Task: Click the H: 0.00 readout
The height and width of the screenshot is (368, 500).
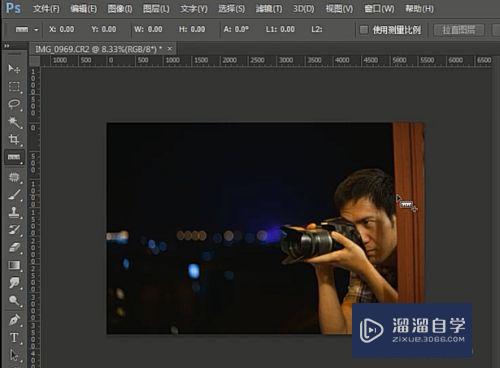Action: tap(192, 29)
